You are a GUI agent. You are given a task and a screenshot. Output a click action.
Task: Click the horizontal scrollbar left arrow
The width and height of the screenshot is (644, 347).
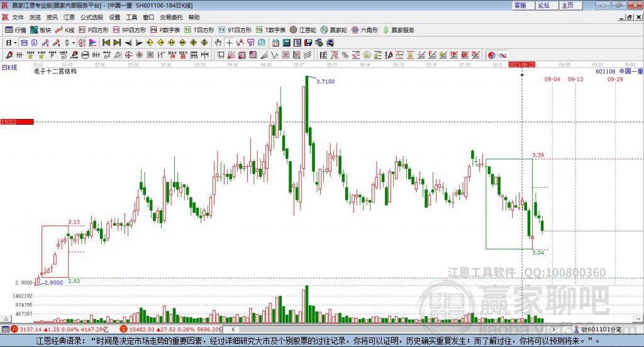coord(233,329)
